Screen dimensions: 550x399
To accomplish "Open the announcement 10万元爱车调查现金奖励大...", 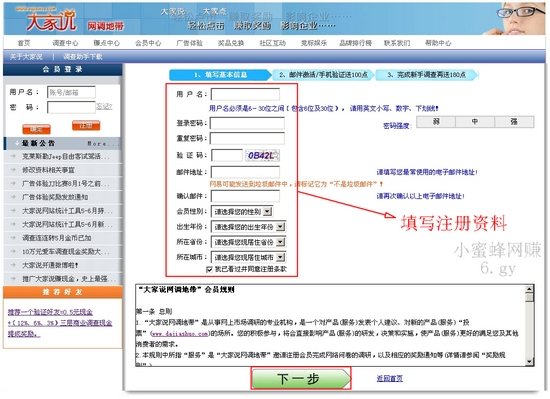I will [x=66, y=252].
